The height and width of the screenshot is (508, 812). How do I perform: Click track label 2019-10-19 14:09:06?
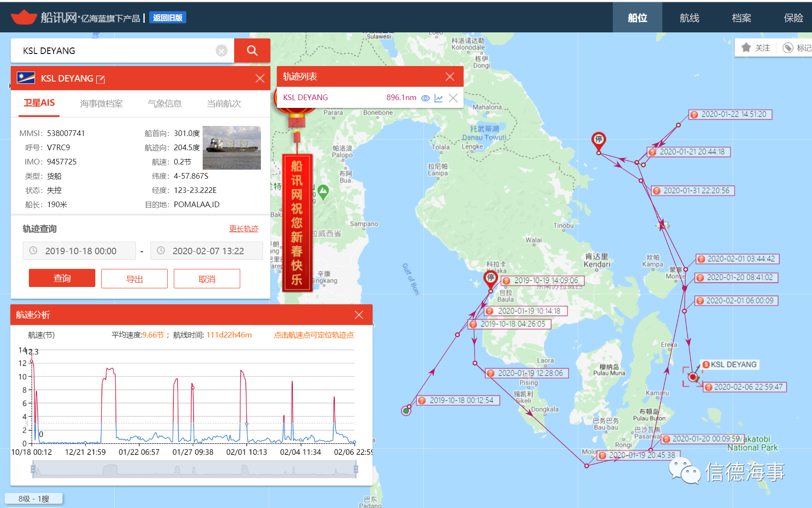point(542,281)
